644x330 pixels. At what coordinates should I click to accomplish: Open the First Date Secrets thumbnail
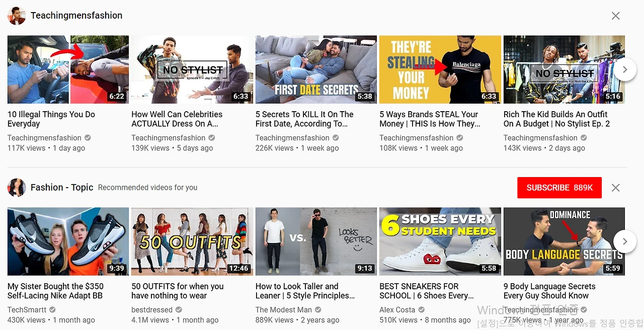point(316,69)
